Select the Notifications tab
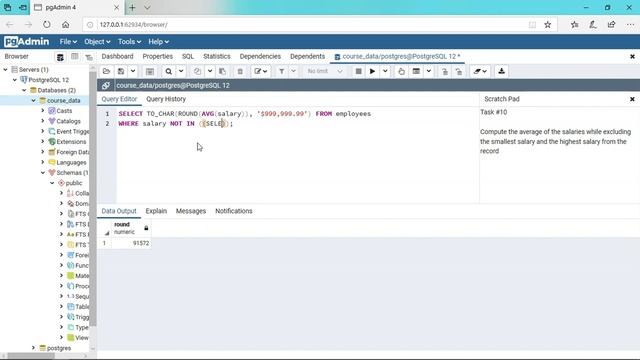640x360 pixels. pos(233,211)
